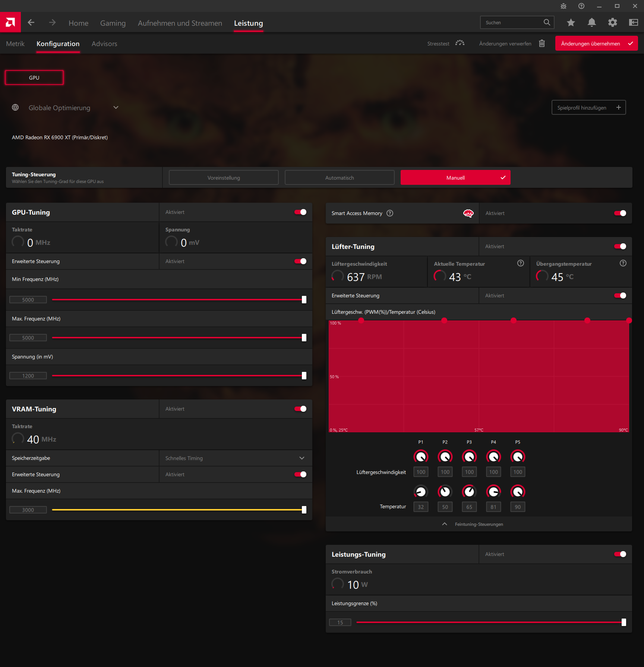Screen dimensions: 644x667
Task: Select the Automatisch tuning button
Action: [340, 178]
